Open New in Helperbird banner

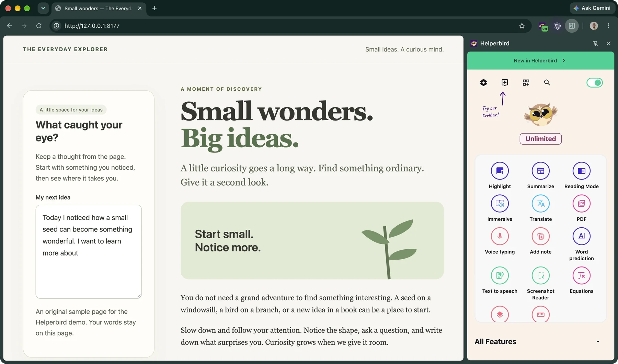540,60
